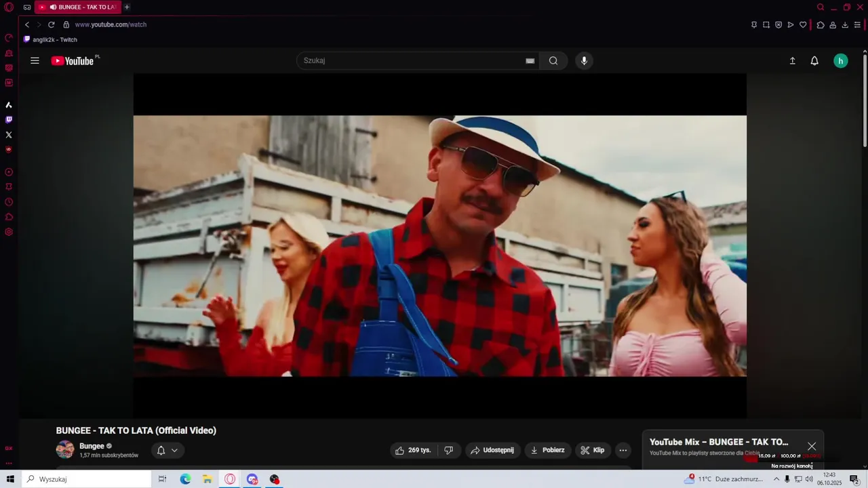Show site security lock info

(x=66, y=25)
